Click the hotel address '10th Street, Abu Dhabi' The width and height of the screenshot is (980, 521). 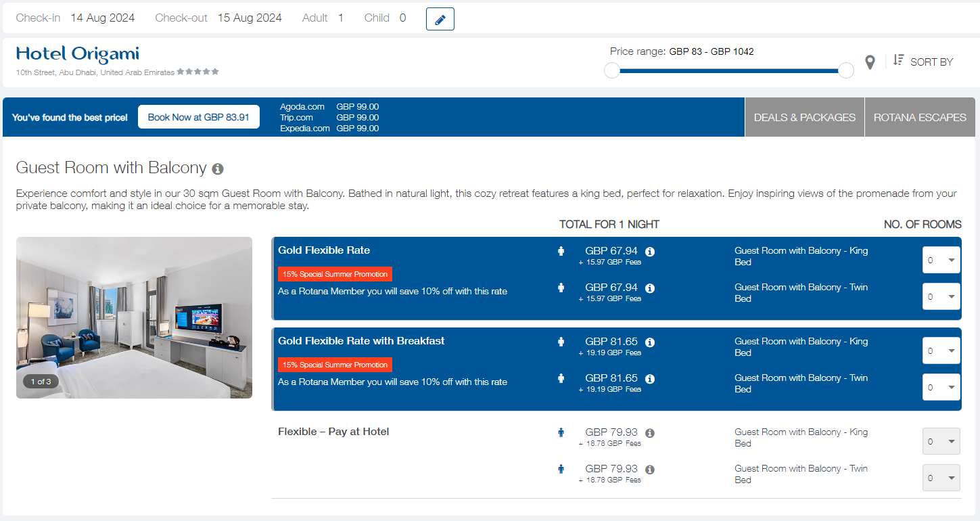tap(95, 72)
